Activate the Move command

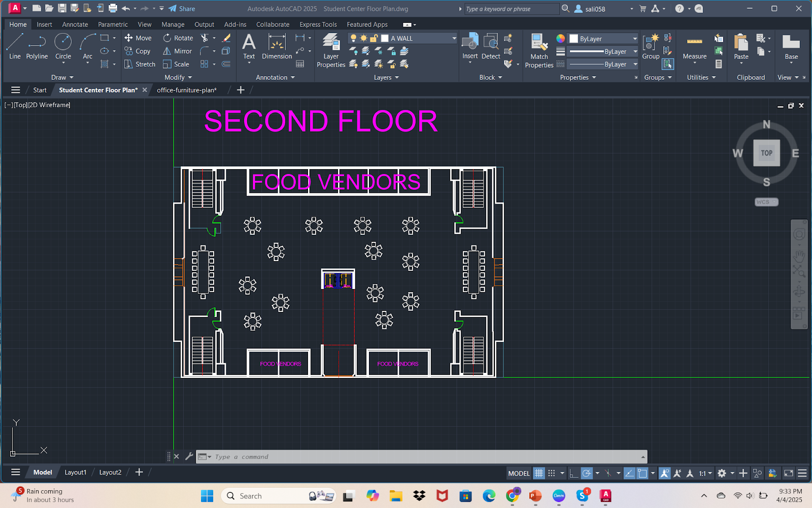[x=138, y=38]
